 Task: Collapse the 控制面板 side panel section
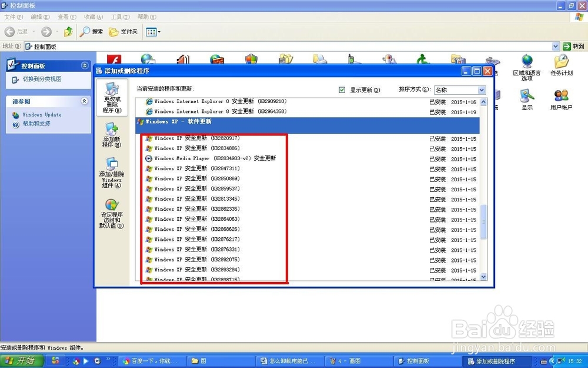click(x=84, y=66)
